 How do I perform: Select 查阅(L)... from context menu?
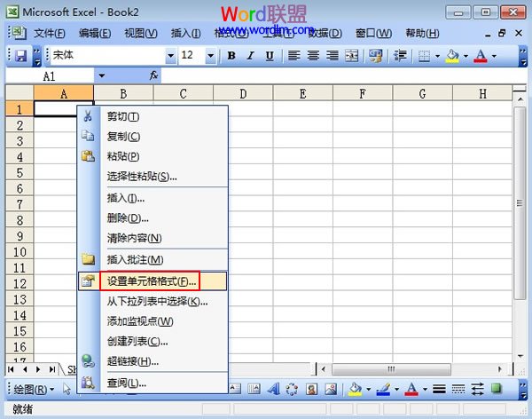point(153,383)
